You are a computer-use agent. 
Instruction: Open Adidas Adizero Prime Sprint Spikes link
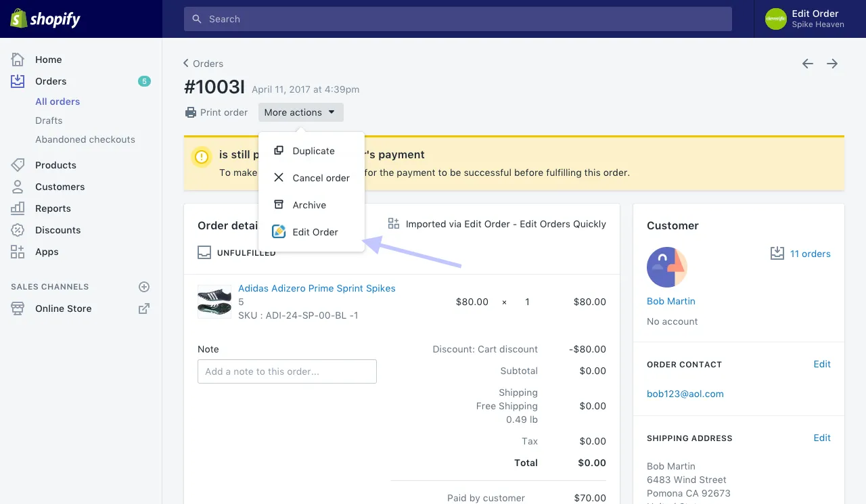(317, 288)
